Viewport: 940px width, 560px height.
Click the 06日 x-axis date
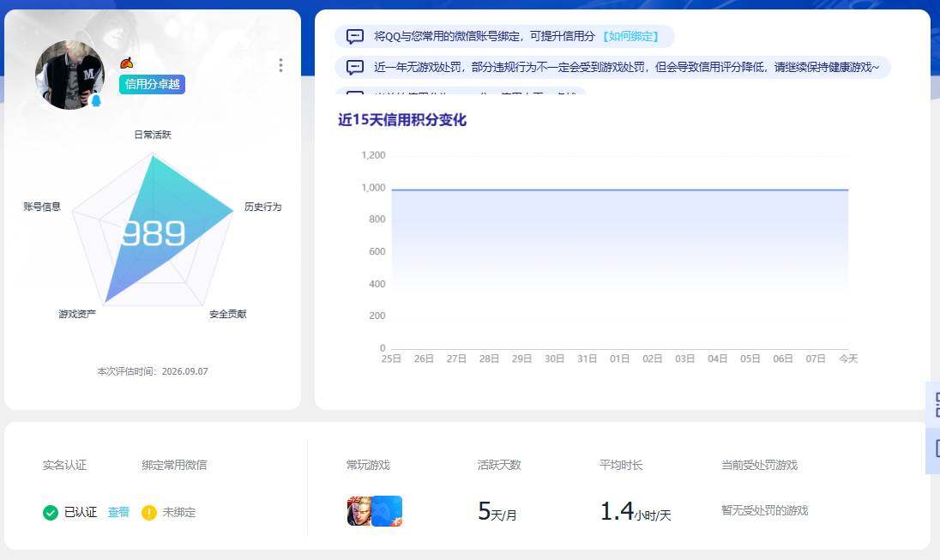click(x=783, y=358)
